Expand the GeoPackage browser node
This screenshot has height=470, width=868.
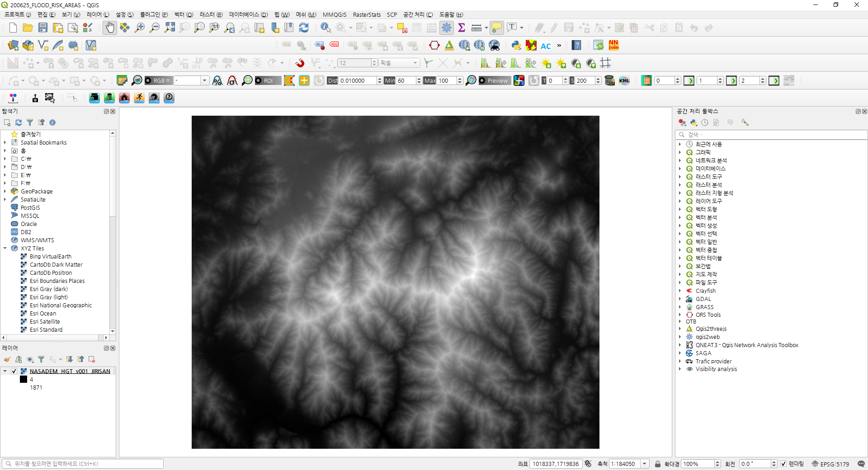point(5,191)
